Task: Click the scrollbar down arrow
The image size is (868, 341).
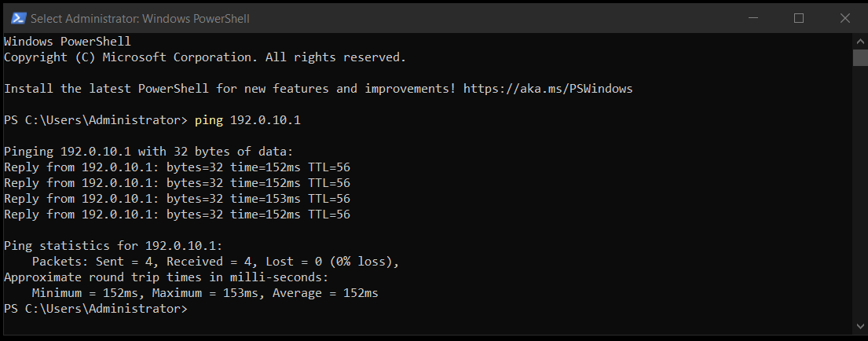Action: 860,325
